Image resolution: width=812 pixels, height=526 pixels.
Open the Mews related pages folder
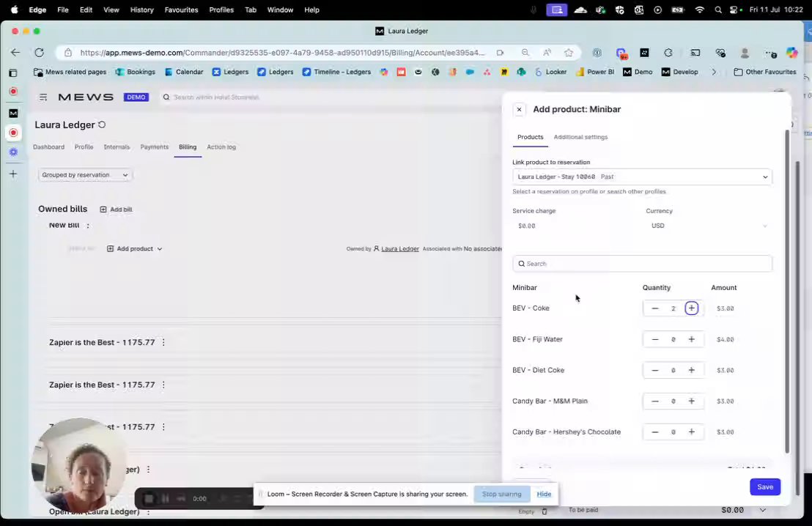(x=70, y=72)
